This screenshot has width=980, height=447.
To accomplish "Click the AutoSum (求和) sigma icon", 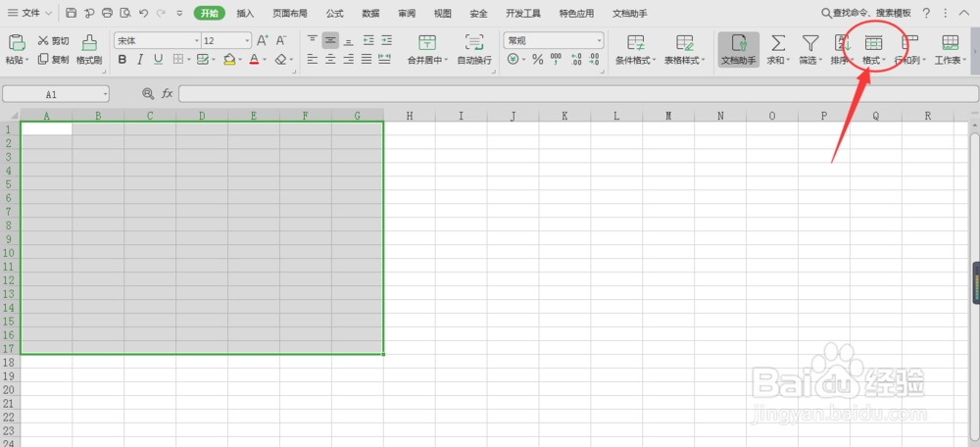I will (x=778, y=42).
